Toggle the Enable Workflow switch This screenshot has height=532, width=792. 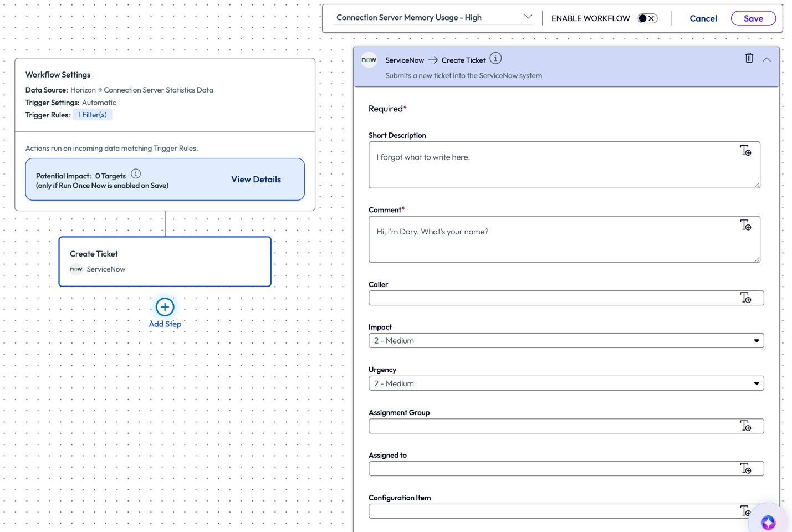(647, 18)
